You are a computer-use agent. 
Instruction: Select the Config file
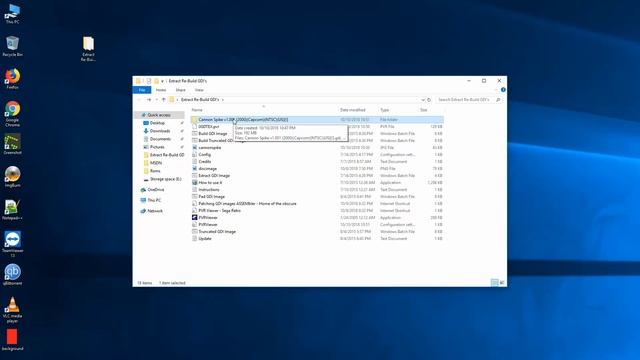click(x=204, y=155)
